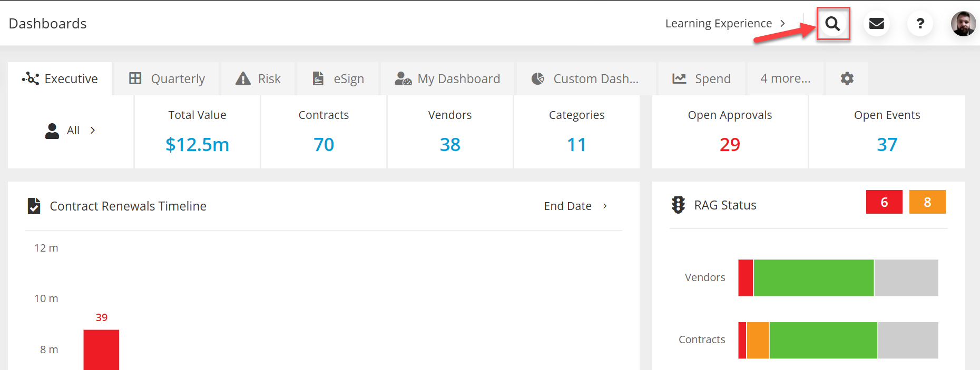Open the user profile avatar

point(963,24)
